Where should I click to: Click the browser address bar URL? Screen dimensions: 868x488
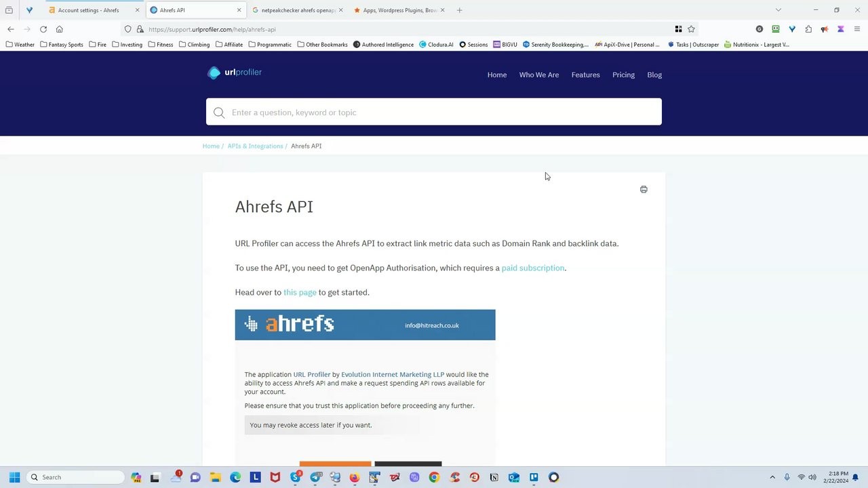click(212, 29)
